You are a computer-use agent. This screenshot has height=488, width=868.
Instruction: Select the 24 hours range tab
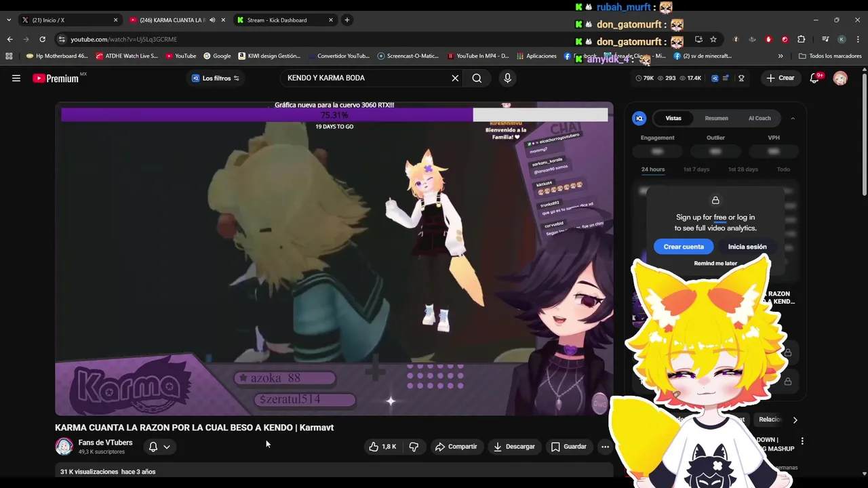pos(653,169)
